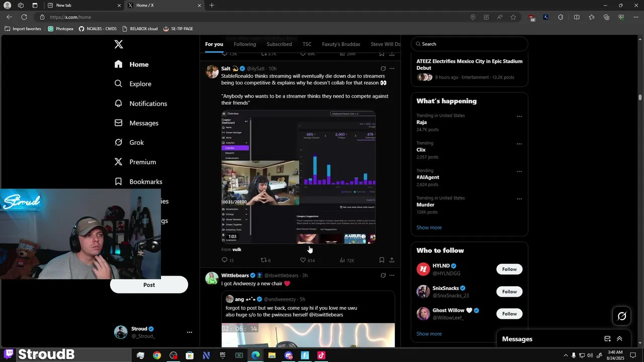644x362 pixels.
Task: Open Bookmarks in the sidebar
Action: click(x=138, y=182)
